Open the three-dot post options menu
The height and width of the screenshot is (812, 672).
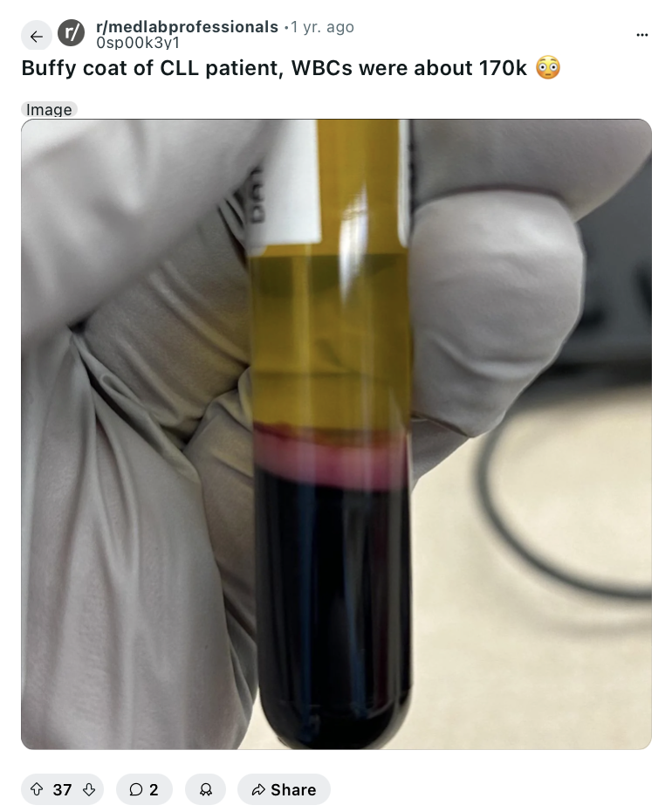[642, 35]
